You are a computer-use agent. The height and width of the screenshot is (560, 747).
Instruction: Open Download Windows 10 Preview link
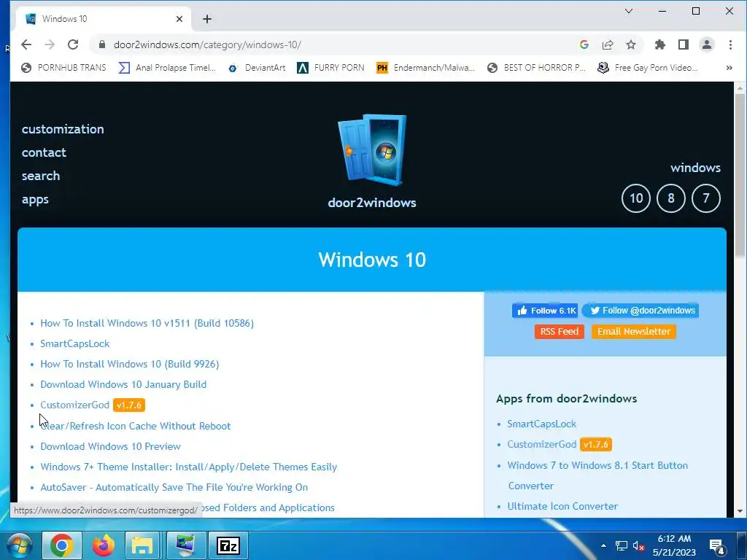tap(111, 447)
